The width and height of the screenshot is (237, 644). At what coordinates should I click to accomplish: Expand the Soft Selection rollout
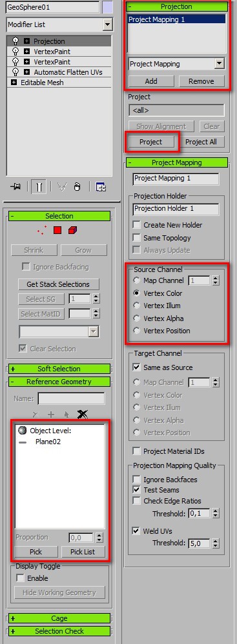pos(59,368)
